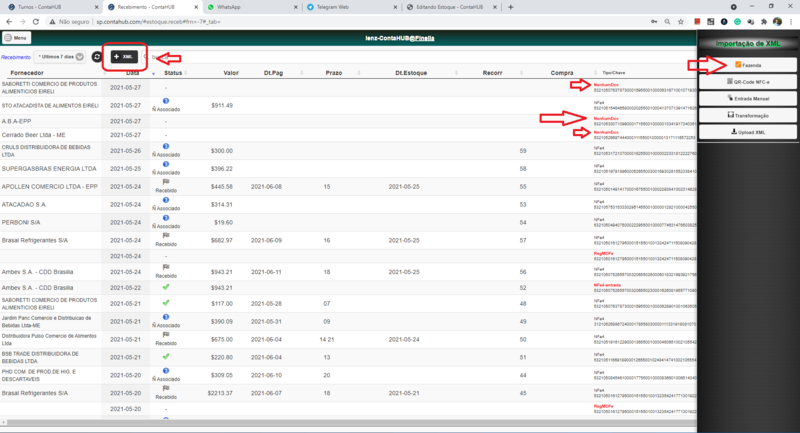Screen dimensions: 800x433
Task: Select the Cerrado Beer Ltda - ME row
Action: 348,135
